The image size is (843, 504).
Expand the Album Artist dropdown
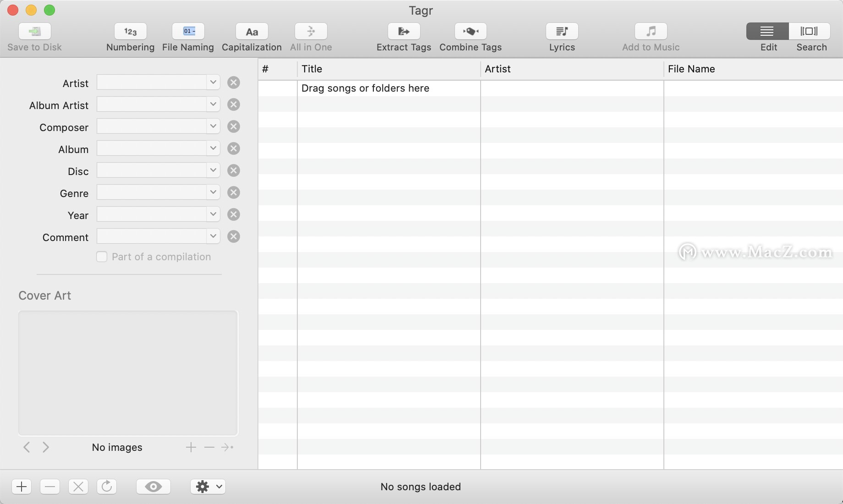pyautogui.click(x=213, y=104)
